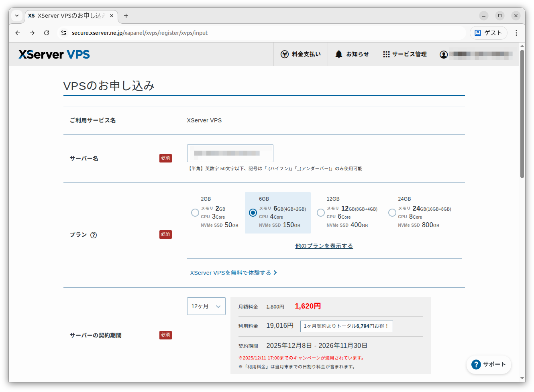
Task: Select the 2GB plan
Action: 195,213
